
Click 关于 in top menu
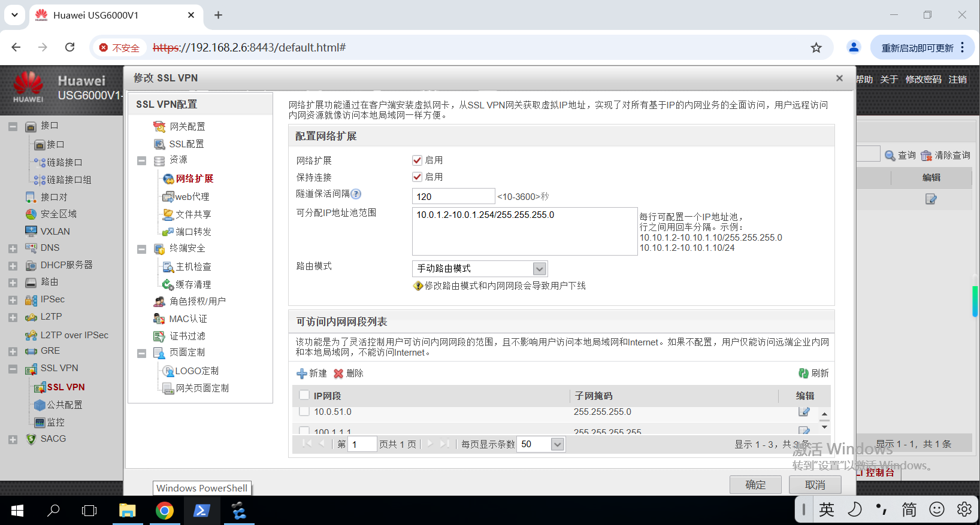click(x=889, y=79)
